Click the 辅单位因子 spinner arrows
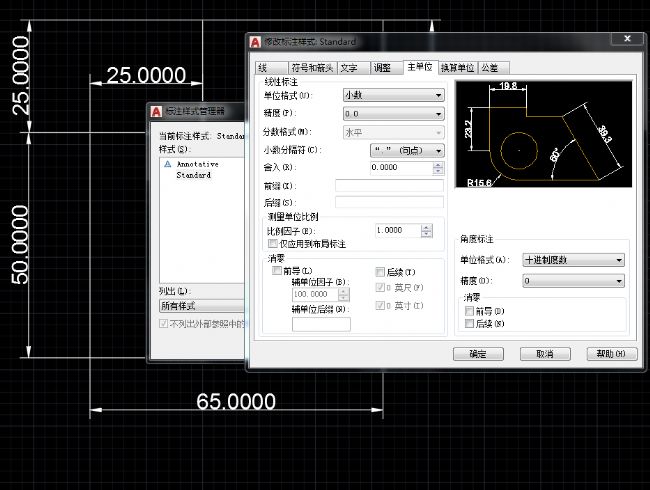650x490 pixels. [x=344, y=295]
